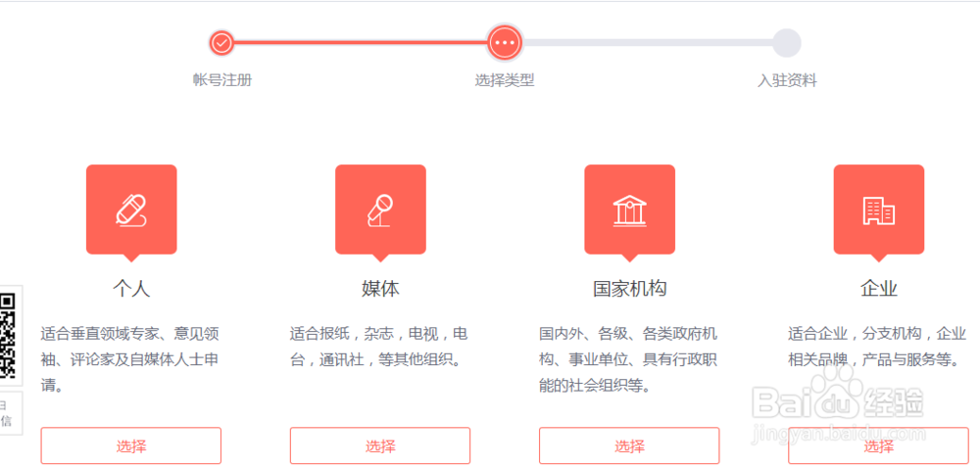Click the 国家机构 building icon tile
The width and height of the screenshot is (980, 467).
pyautogui.click(x=629, y=210)
